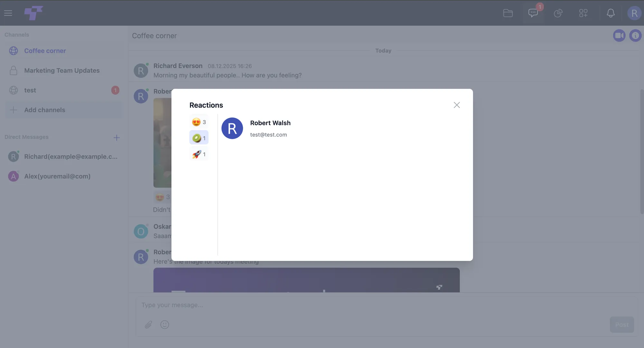This screenshot has height=348, width=644.
Task: Open direct message with Richard
Action: [64, 157]
